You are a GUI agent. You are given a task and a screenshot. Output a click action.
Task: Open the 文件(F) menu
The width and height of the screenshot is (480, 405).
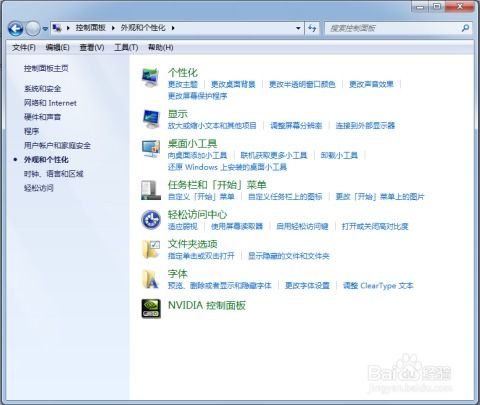[24, 48]
